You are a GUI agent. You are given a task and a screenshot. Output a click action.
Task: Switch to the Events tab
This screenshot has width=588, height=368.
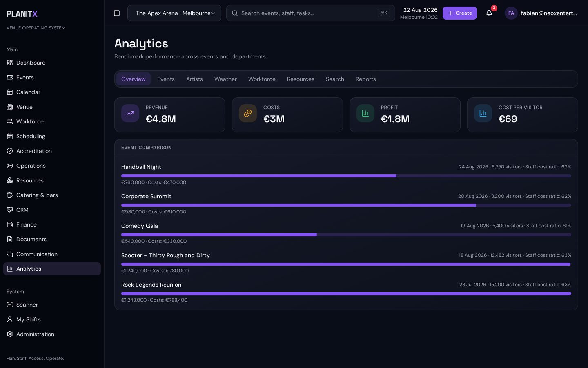[x=166, y=79]
